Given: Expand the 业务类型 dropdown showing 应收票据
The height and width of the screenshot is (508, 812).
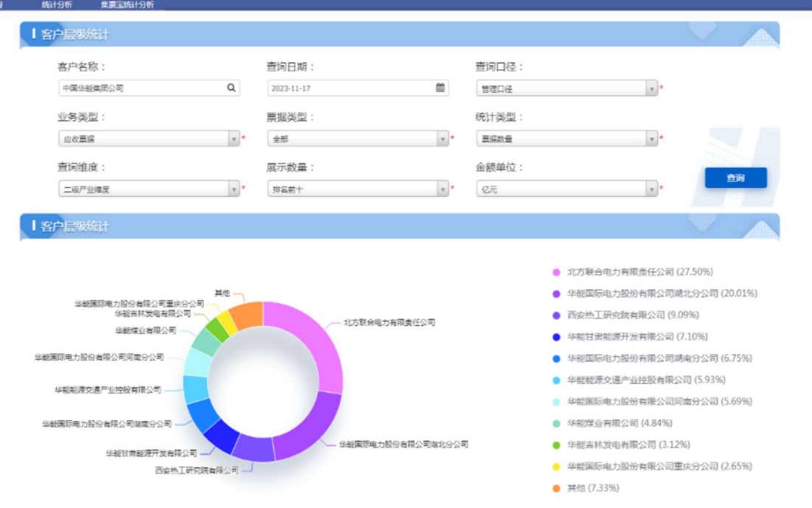Looking at the screenshot, I should pos(149,139).
